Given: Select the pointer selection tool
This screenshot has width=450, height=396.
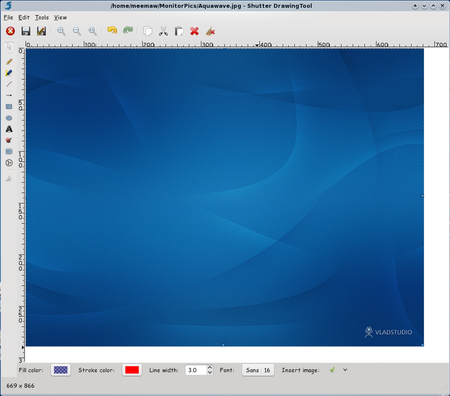Looking at the screenshot, I should pos(9,47).
